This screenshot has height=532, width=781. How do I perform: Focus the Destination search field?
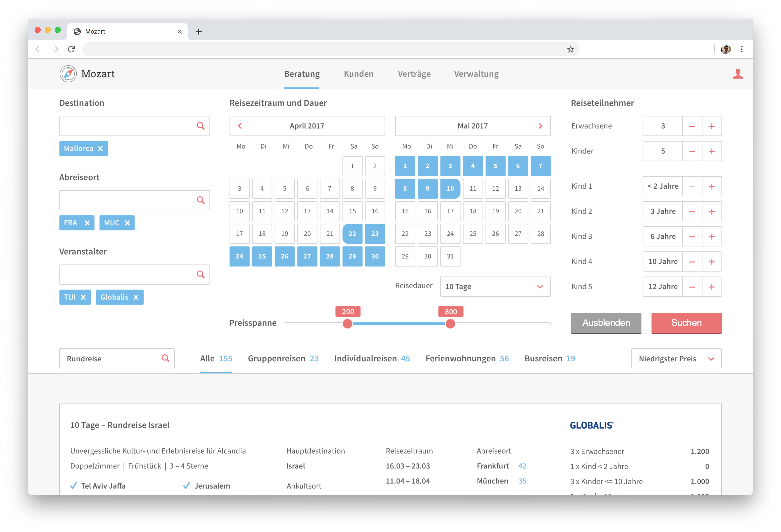135,126
